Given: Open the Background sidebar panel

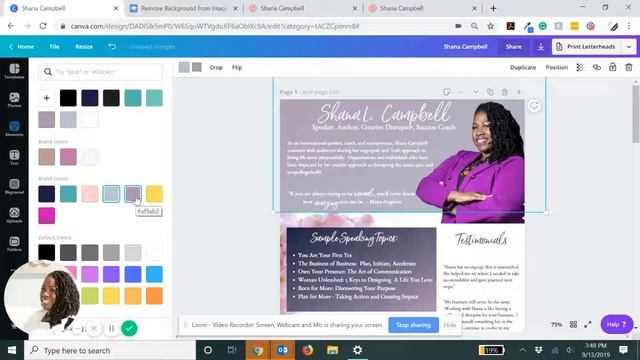Looking at the screenshot, I should point(14,186).
